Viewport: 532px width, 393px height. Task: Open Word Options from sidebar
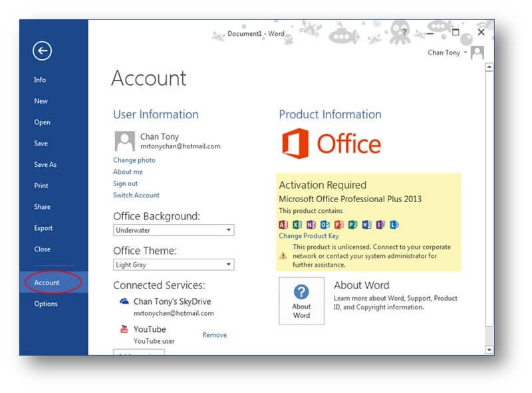(46, 304)
